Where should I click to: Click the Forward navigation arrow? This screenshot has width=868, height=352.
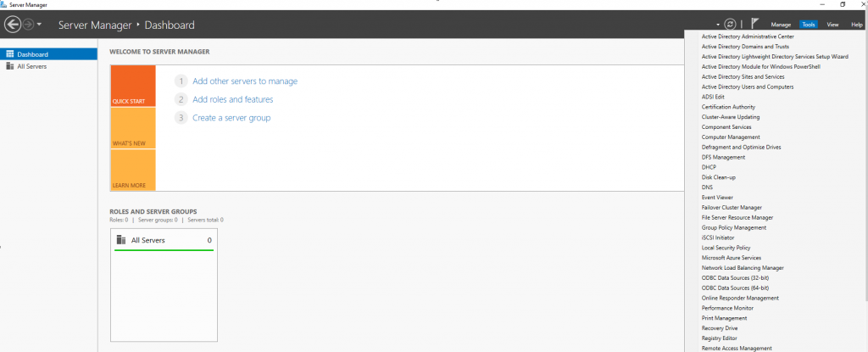click(x=28, y=25)
